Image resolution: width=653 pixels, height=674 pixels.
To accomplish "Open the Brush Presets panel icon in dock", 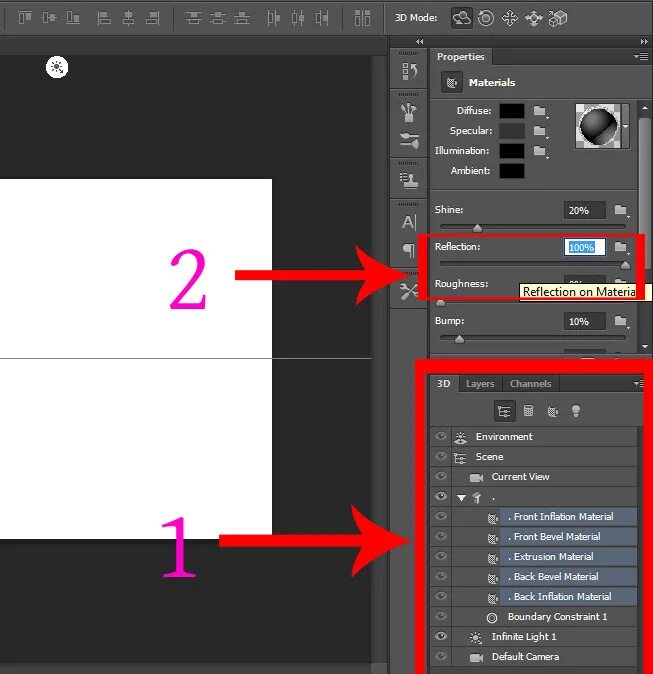I will tap(409, 112).
